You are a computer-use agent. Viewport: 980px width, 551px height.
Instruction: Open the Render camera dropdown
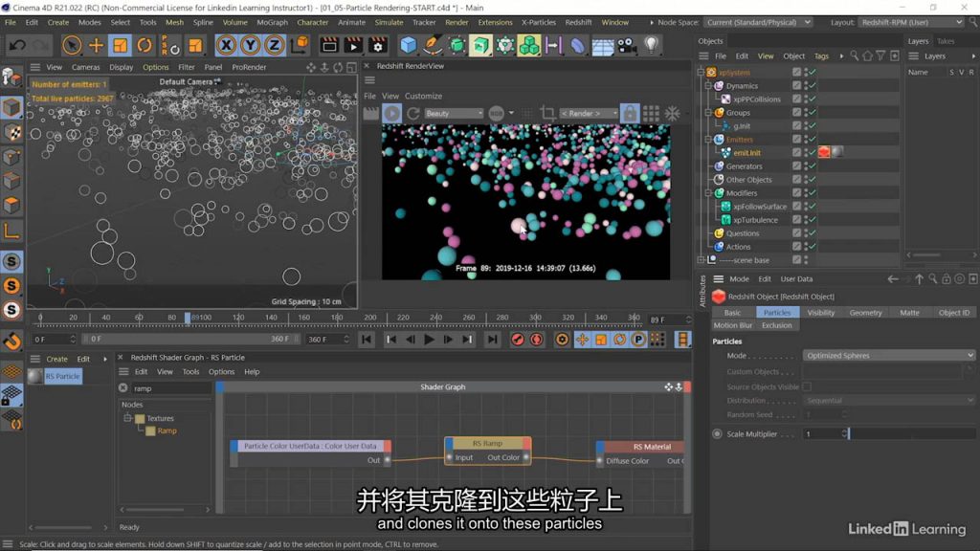pos(589,113)
